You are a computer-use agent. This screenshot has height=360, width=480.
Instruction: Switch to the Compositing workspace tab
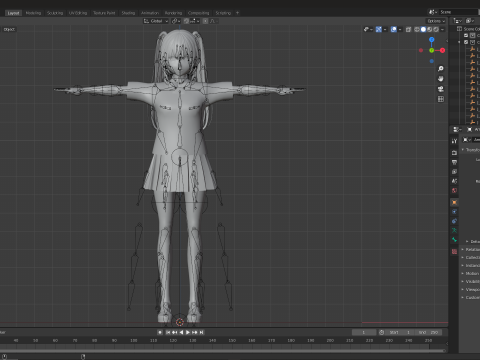(198, 13)
